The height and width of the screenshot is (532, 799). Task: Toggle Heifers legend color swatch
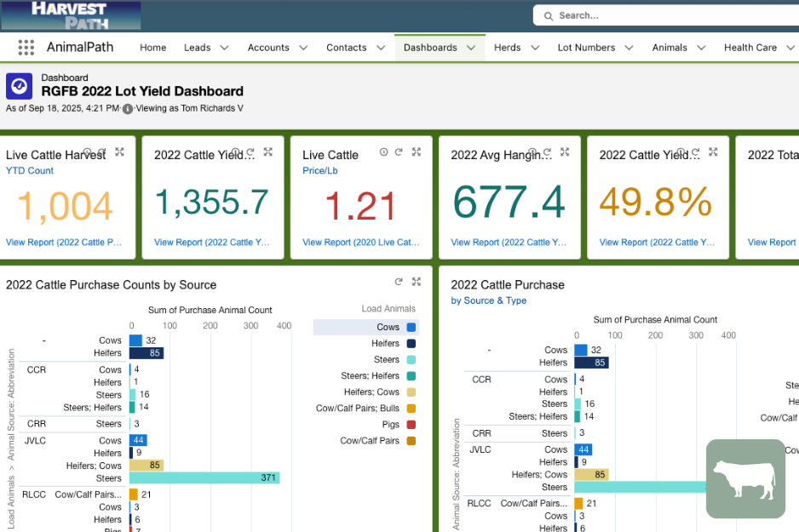point(411,344)
